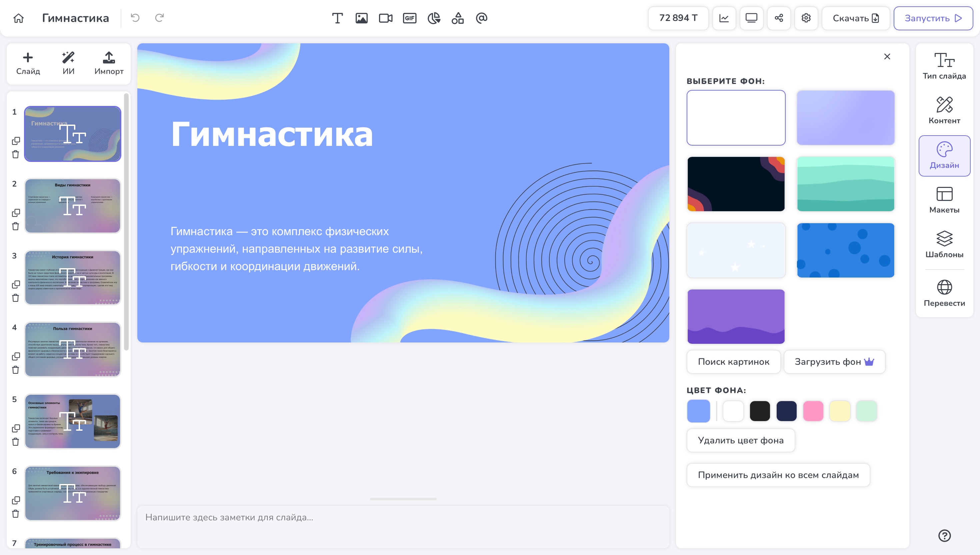Image resolution: width=980 pixels, height=555 pixels.
Task: Open the ИИ magic wand generator
Action: pyautogui.click(x=68, y=63)
